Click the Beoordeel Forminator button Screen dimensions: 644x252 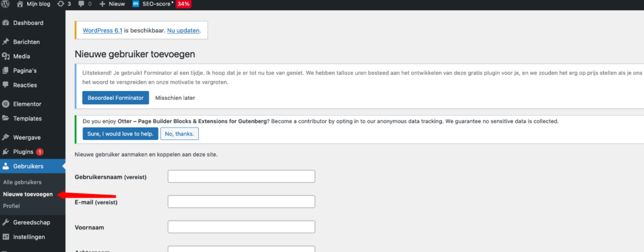point(116,97)
